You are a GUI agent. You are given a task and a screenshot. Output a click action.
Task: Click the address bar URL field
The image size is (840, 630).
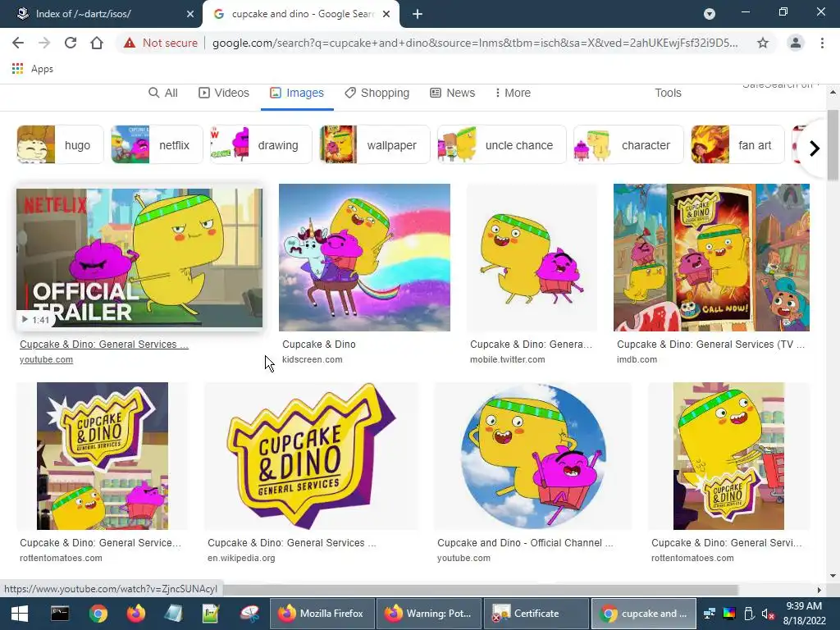[475, 43]
